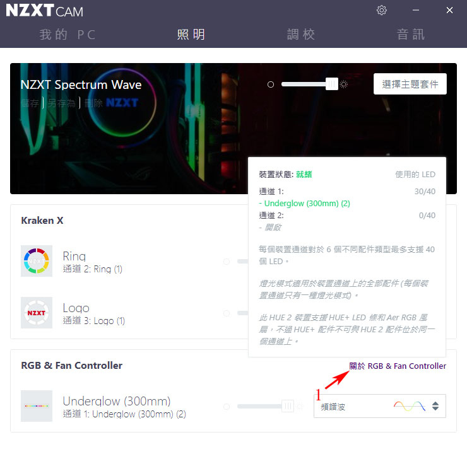Click the bright sun icon in banner

pyautogui.click(x=344, y=84)
